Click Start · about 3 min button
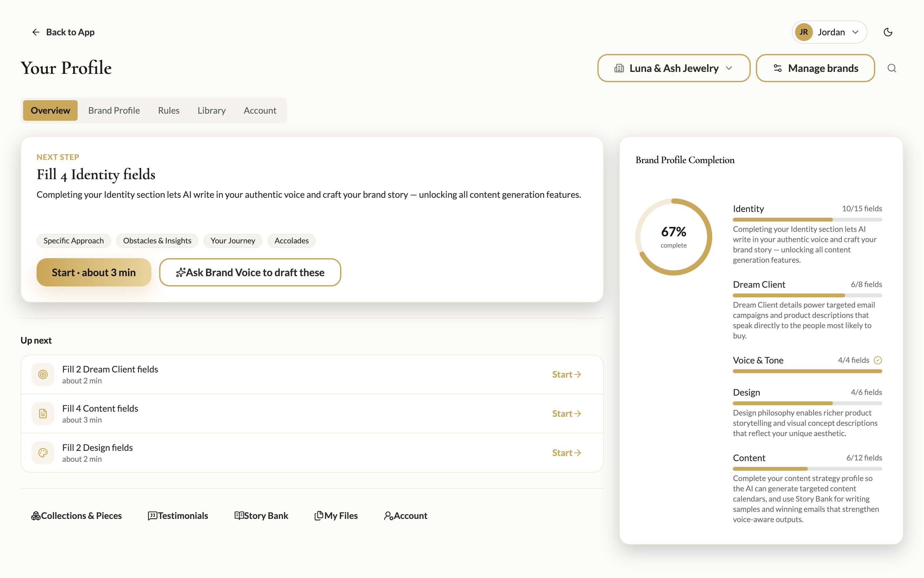The height and width of the screenshot is (578, 924). click(x=94, y=272)
